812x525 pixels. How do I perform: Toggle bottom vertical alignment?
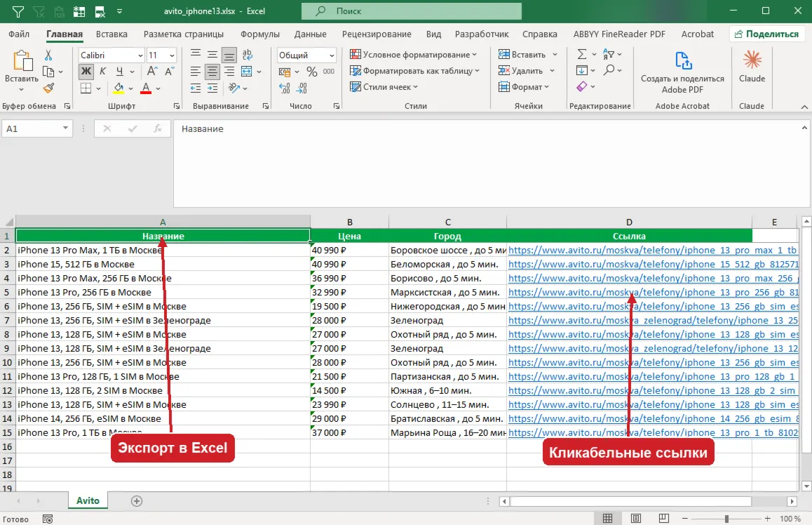229,55
